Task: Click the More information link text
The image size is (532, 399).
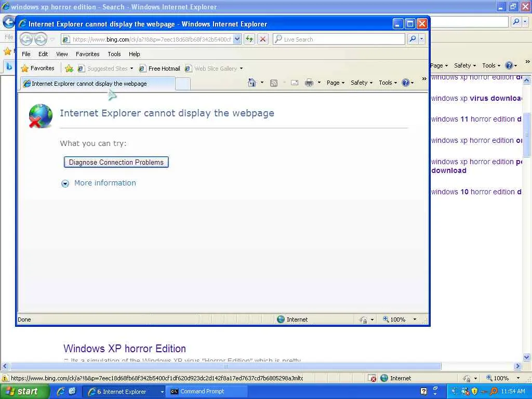Action: click(x=105, y=183)
